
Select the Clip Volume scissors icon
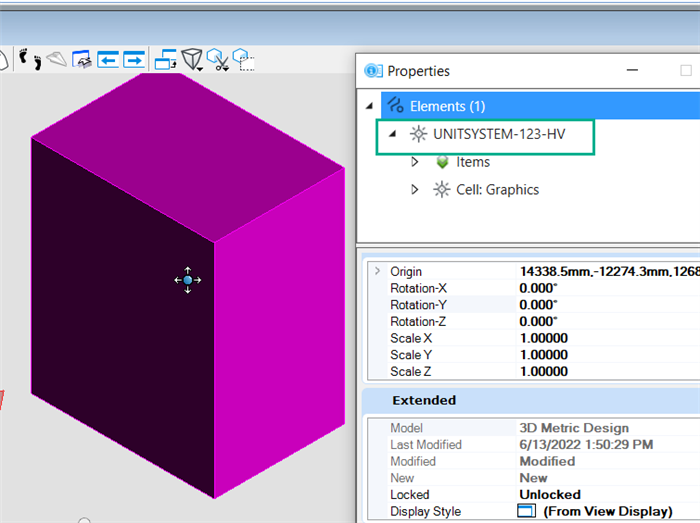pyautogui.click(x=218, y=61)
